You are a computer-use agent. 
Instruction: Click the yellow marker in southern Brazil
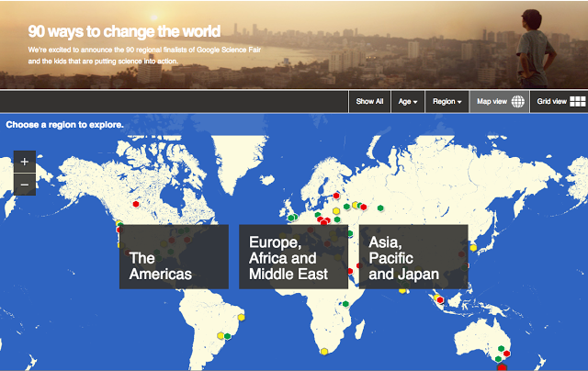point(220,335)
